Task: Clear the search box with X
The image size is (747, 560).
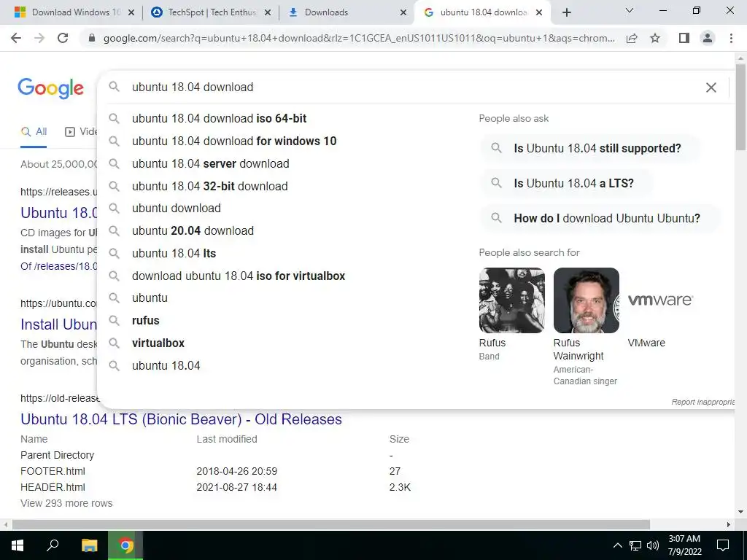Action: click(711, 87)
